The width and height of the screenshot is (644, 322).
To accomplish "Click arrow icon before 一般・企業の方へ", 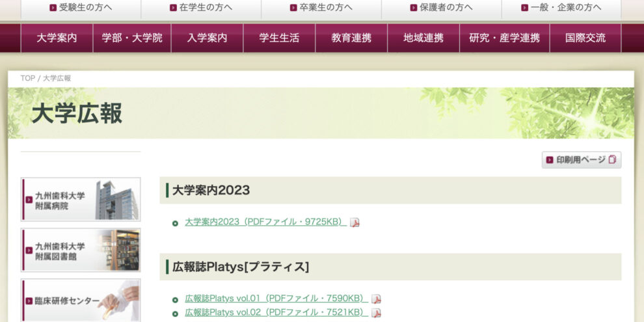I will click(524, 8).
